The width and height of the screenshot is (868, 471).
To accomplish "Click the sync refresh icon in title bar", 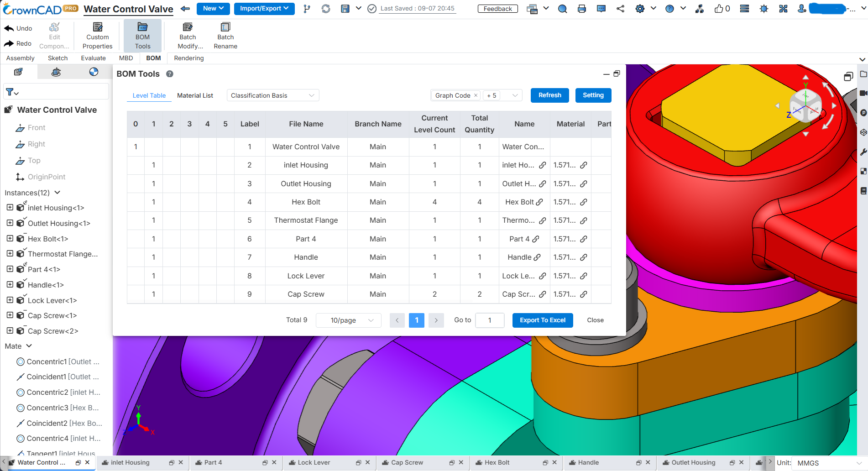I will click(x=326, y=9).
